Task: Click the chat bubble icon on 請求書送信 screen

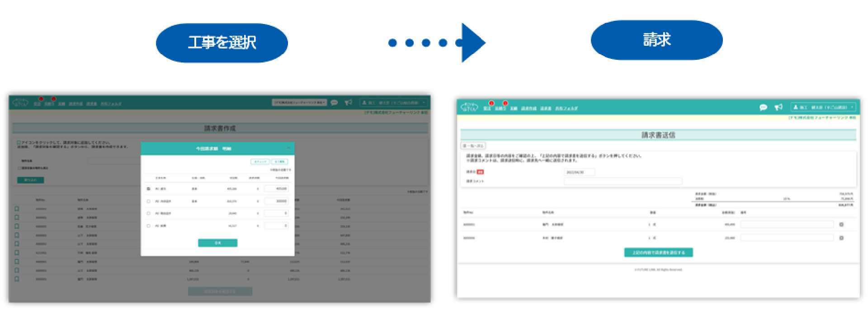Action: click(763, 107)
